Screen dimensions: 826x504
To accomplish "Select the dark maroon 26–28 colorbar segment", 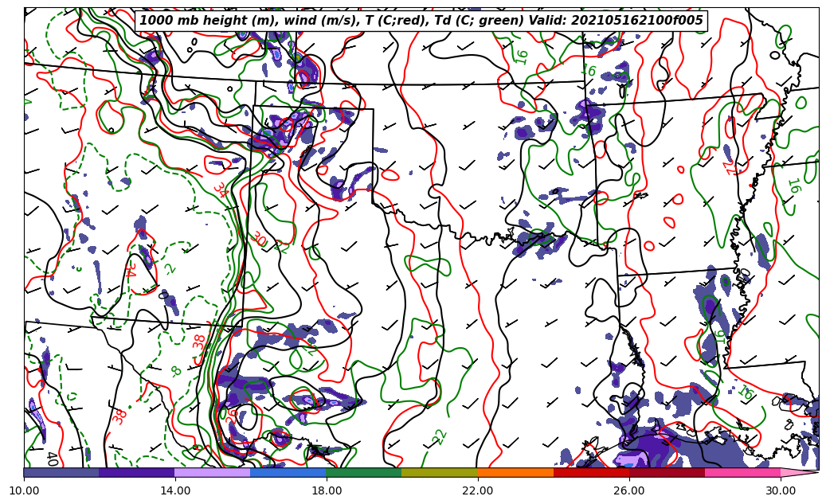I will tap(667, 472).
